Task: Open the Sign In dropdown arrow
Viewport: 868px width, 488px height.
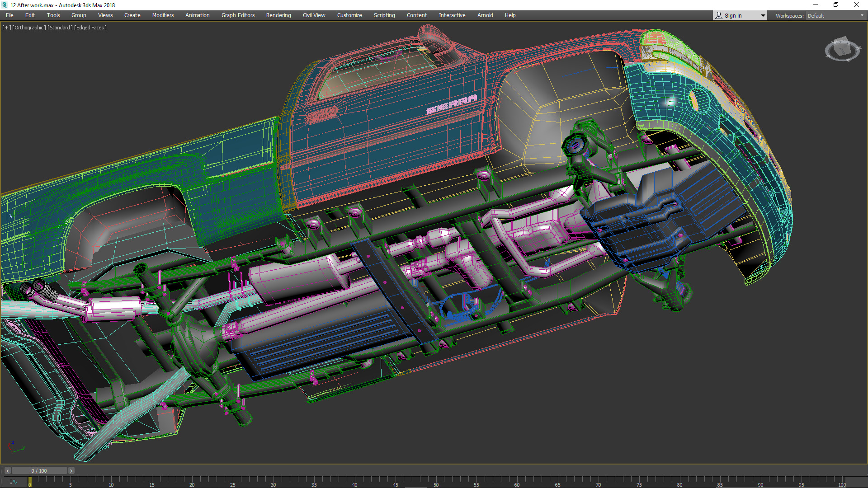Action: (x=763, y=15)
